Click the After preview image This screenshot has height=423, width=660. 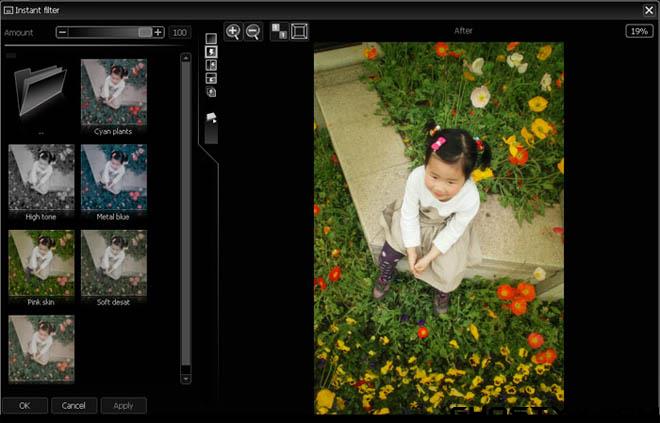pos(439,228)
